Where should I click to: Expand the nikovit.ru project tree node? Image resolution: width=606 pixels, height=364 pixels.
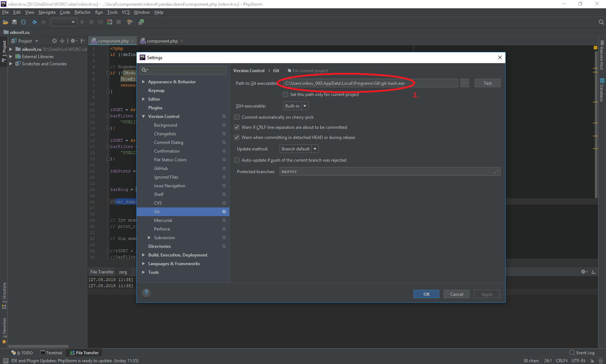(11, 49)
